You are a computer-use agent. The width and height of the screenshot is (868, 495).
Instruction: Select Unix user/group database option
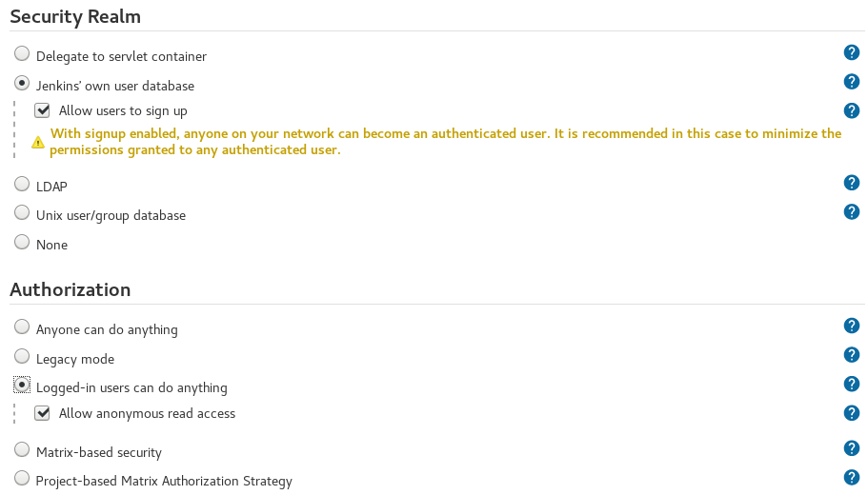click(22, 212)
